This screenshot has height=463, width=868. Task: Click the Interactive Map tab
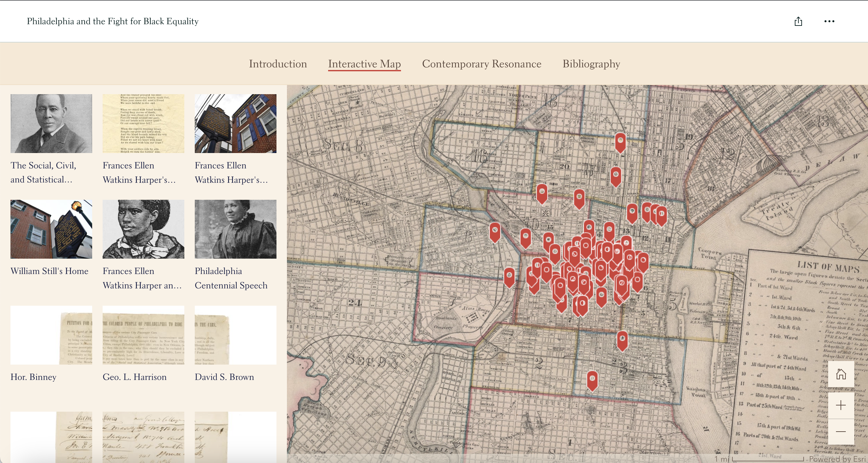(364, 64)
